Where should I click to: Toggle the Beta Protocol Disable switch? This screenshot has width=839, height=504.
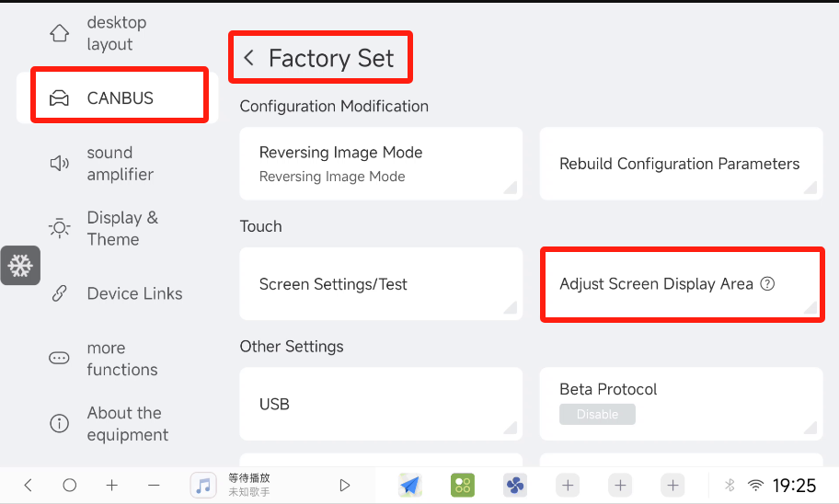(597, 414)
